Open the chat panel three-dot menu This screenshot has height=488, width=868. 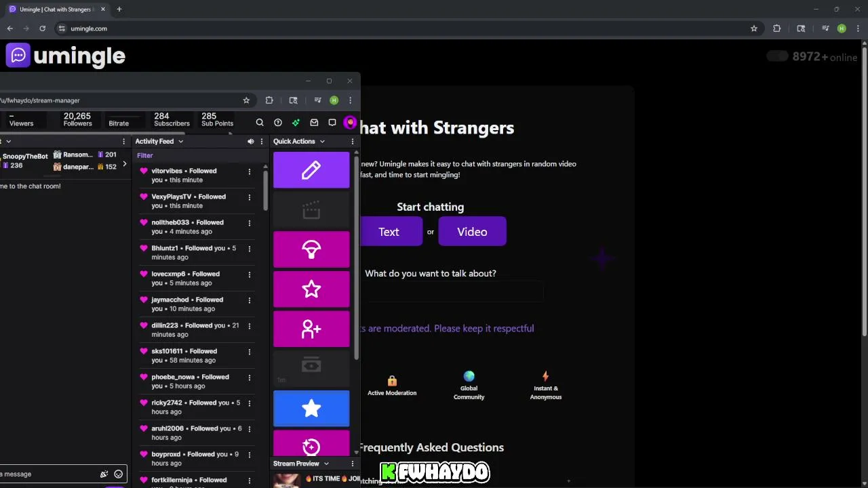(x=123, y=142)
